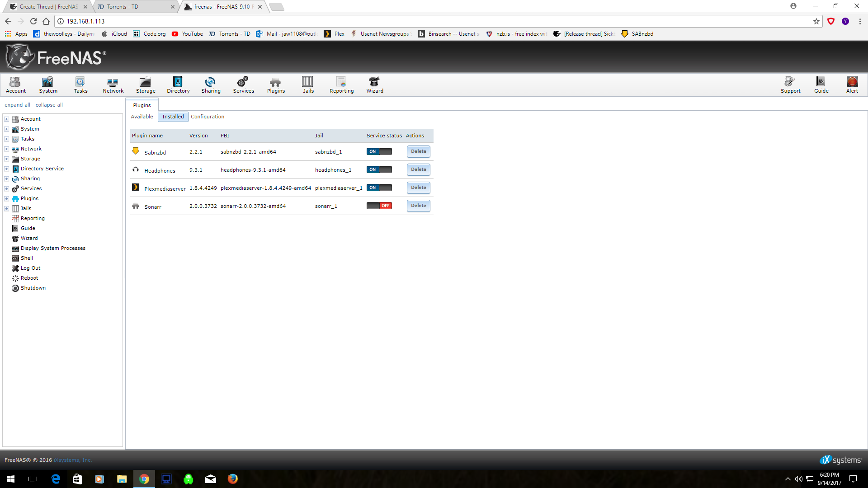Viewport: 868px width, 488px height.
Task: Click Sabnzbd plugin icon in table
Action: [136, 151]
